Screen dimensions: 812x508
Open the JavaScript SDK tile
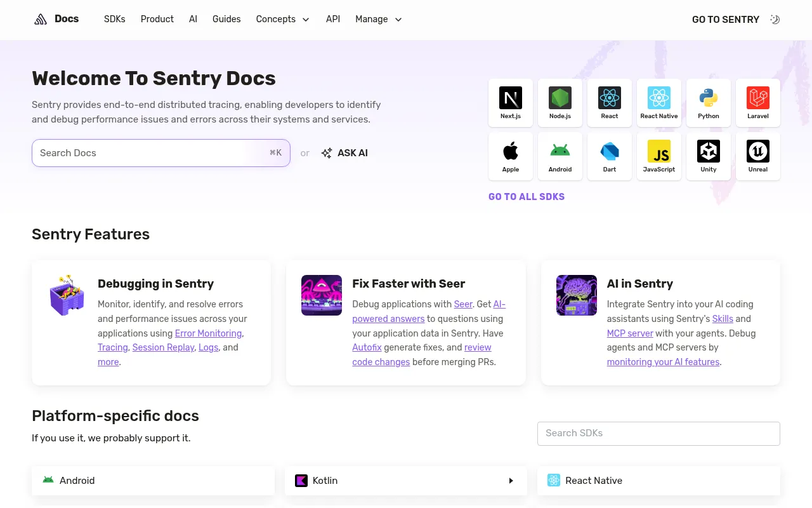pyautogui.click(x=659, y=156)
